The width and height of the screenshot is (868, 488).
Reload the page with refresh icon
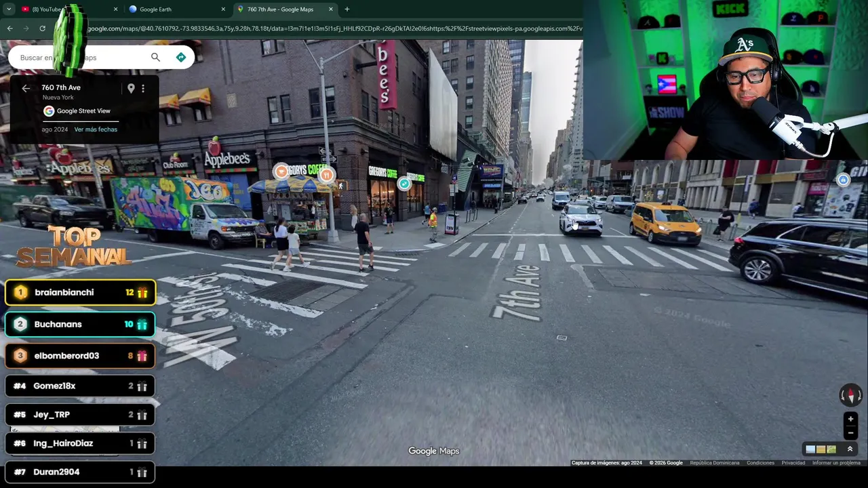42,28
